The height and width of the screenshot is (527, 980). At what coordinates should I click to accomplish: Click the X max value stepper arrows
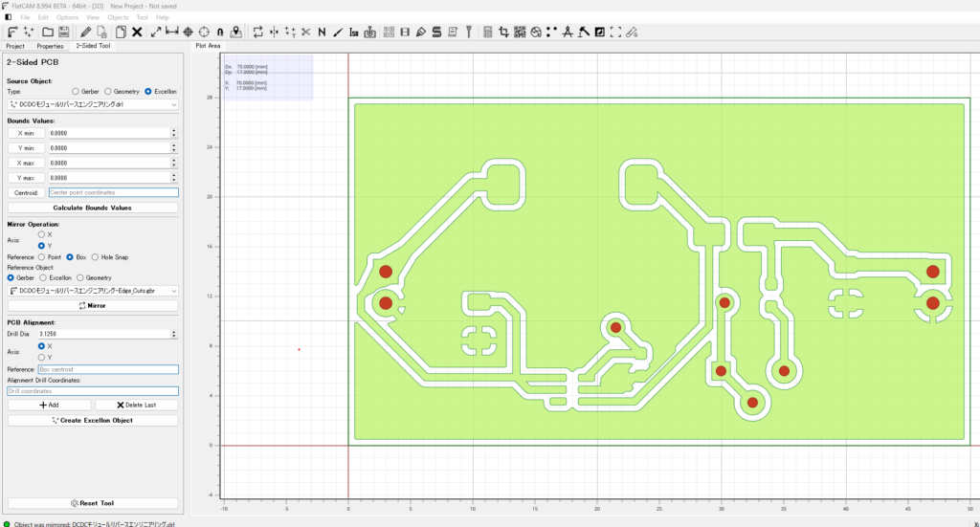pos(174,163)
